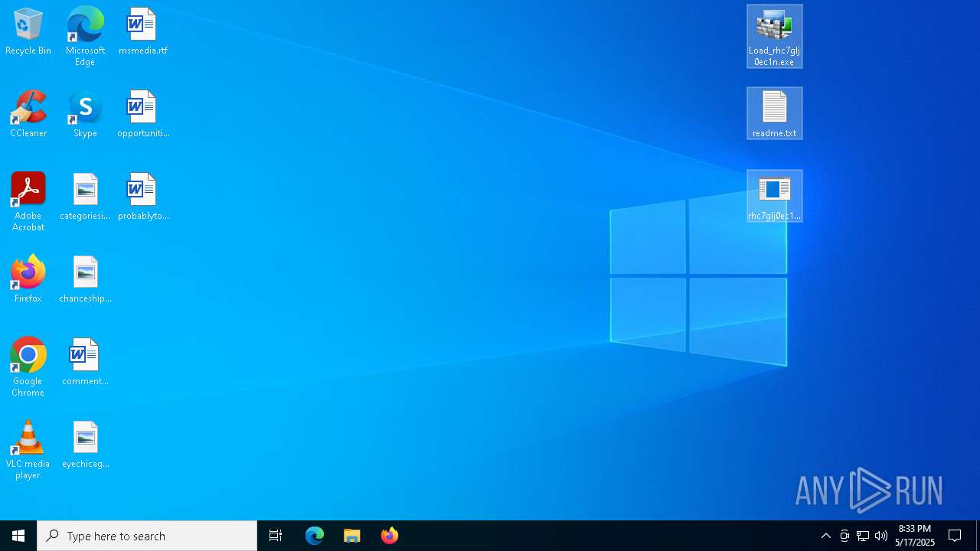Open the clock showing 8:33 PM
Viewport: 980px width, 551px height.
(x=915, y=536)
